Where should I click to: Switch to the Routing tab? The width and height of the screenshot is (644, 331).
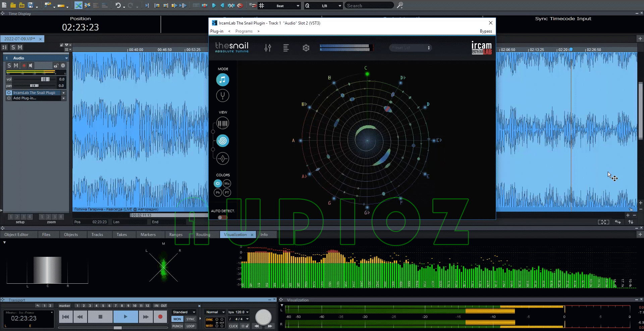(x=203, y=235)
